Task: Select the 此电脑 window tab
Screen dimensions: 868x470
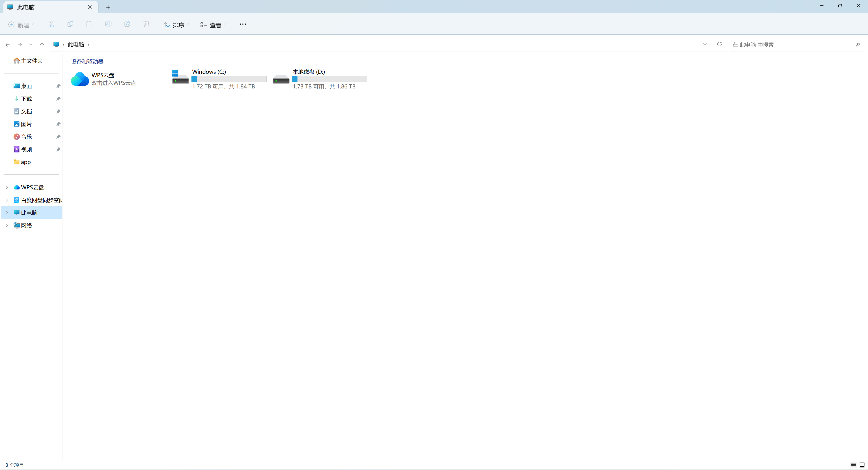Action: pos(51,7)
